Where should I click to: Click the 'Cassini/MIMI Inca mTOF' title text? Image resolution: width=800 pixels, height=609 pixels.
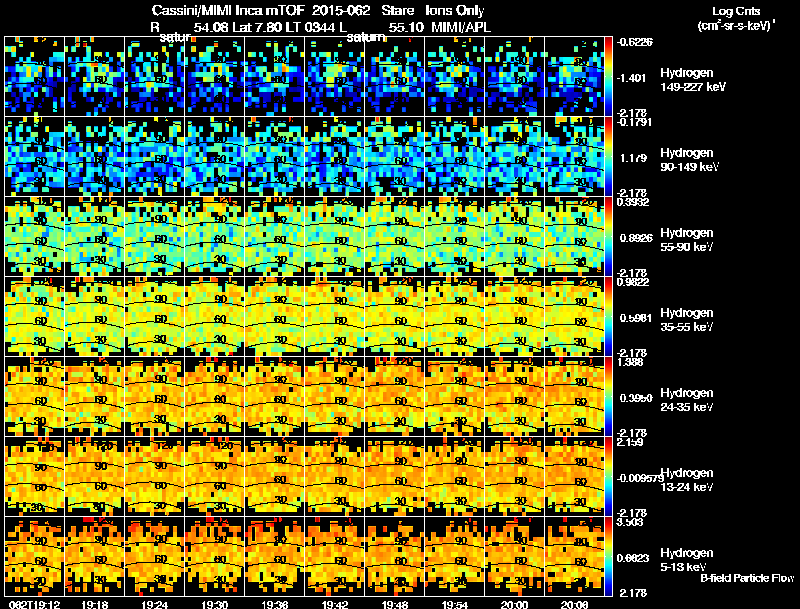pyautogui.click(x=228, y=10)
